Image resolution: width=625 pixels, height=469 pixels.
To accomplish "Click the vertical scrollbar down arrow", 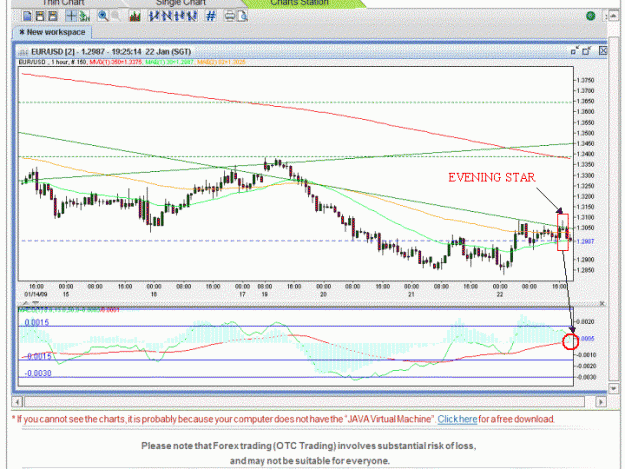I will [613, 388].
